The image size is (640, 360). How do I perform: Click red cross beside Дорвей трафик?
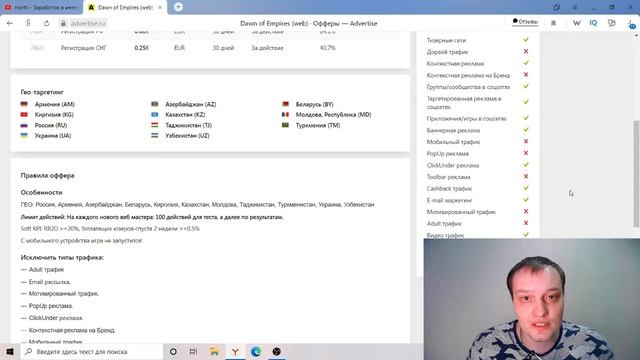point(526,51)
